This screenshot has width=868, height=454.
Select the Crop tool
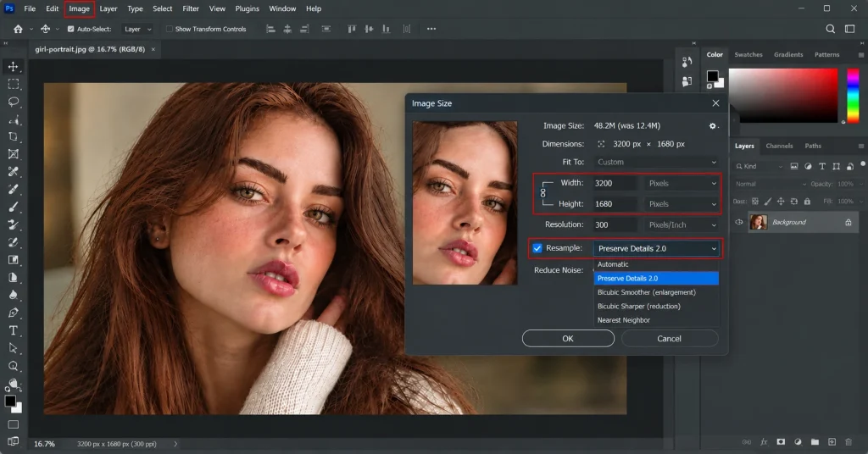coord(13,136)
